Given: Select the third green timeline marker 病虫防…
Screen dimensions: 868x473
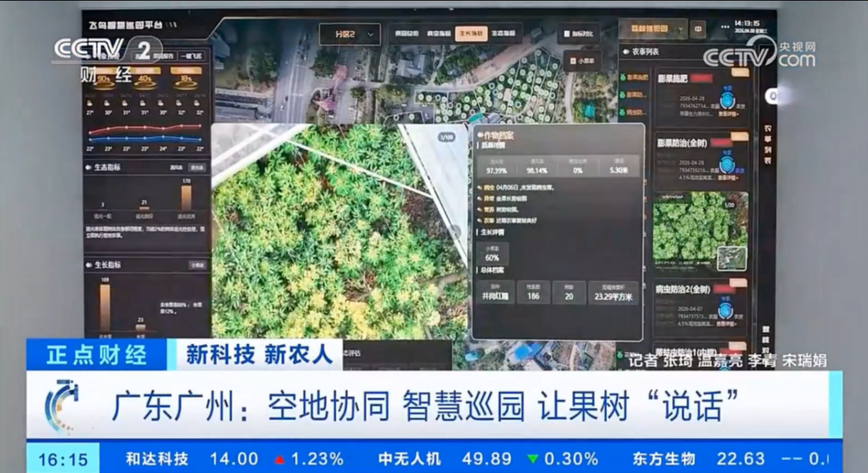Looking at the screenshot, I should pos(634,112).
